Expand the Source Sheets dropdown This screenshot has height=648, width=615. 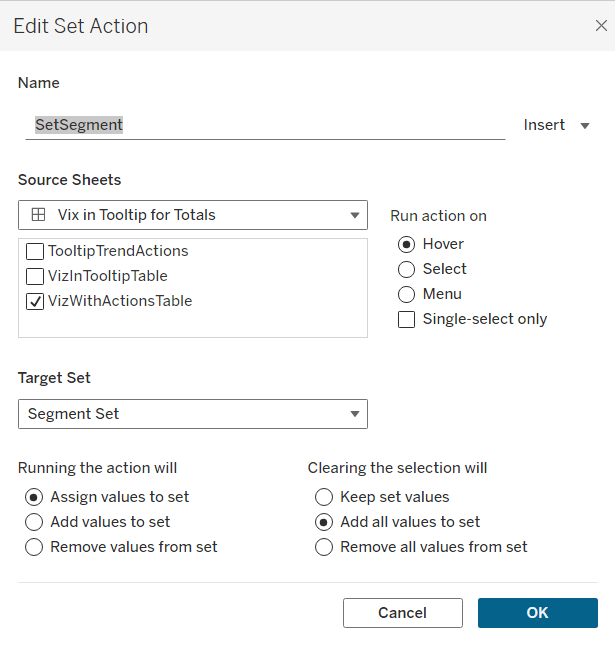[x=354, y=215]
